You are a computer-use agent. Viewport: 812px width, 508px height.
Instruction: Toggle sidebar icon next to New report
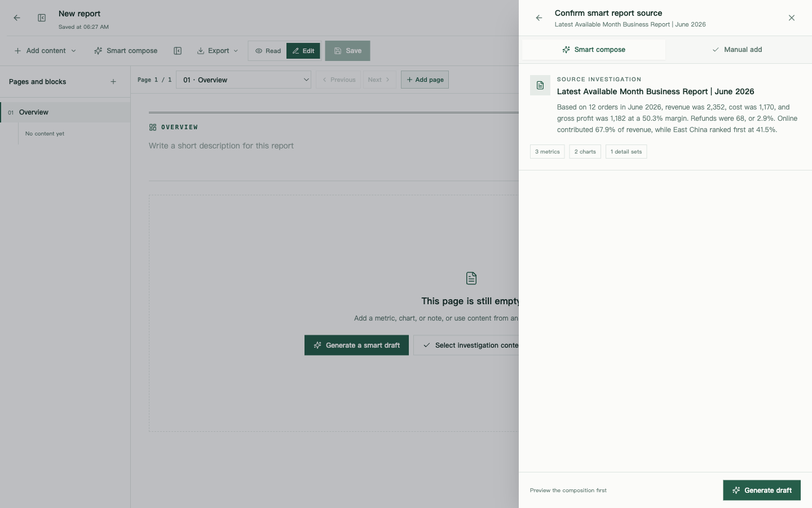click(42, 18)
